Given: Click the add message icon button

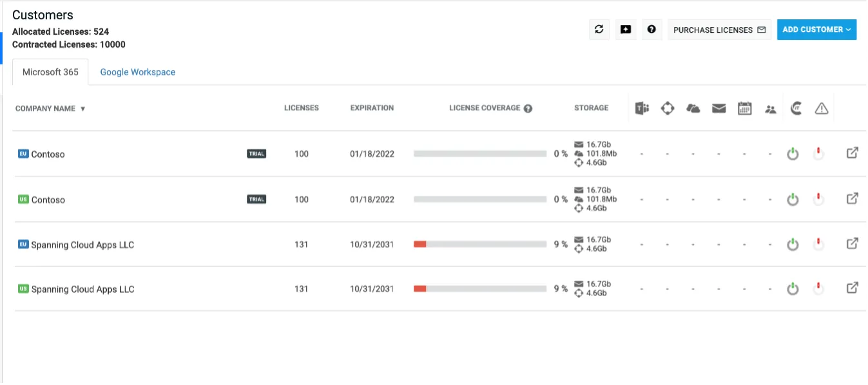Looking at the screenshot, I should click(625, 30).
